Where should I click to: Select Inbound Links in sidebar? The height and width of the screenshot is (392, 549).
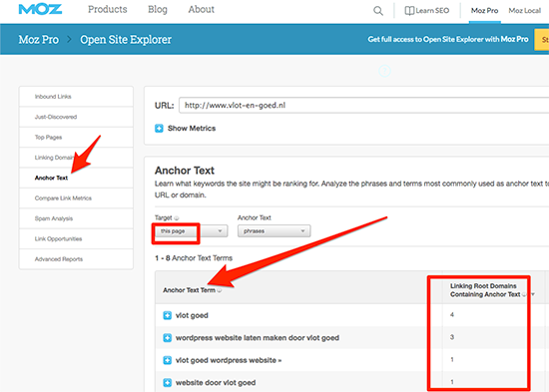coord(76,97)
